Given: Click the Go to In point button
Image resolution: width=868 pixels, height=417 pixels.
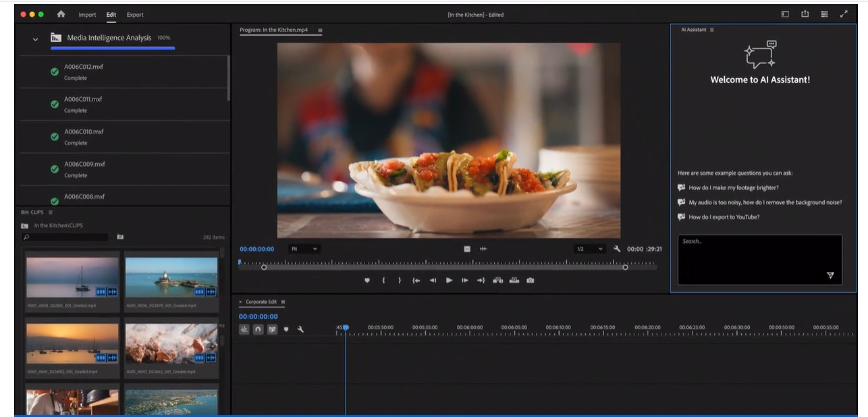Looking at the screenshot, I should pos(416,280).
